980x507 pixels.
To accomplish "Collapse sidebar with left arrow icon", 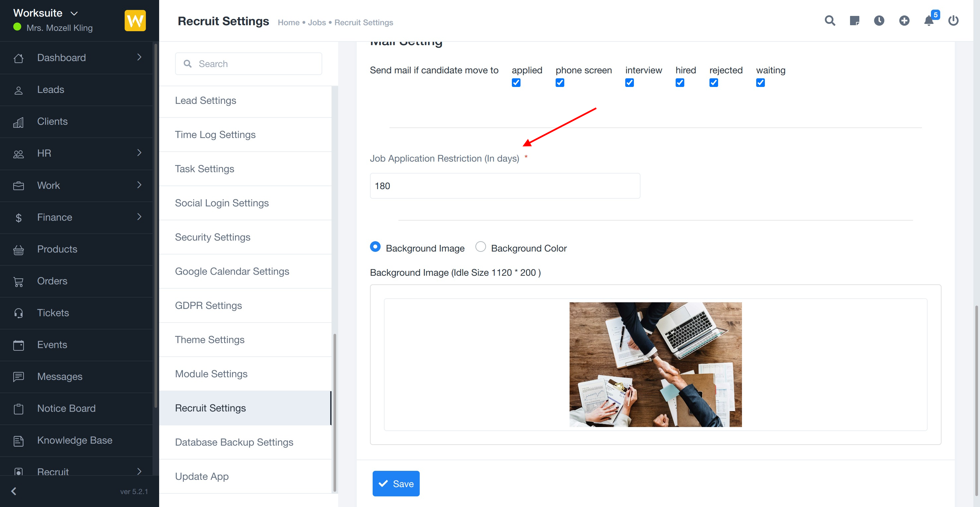I will pos(14,491).
